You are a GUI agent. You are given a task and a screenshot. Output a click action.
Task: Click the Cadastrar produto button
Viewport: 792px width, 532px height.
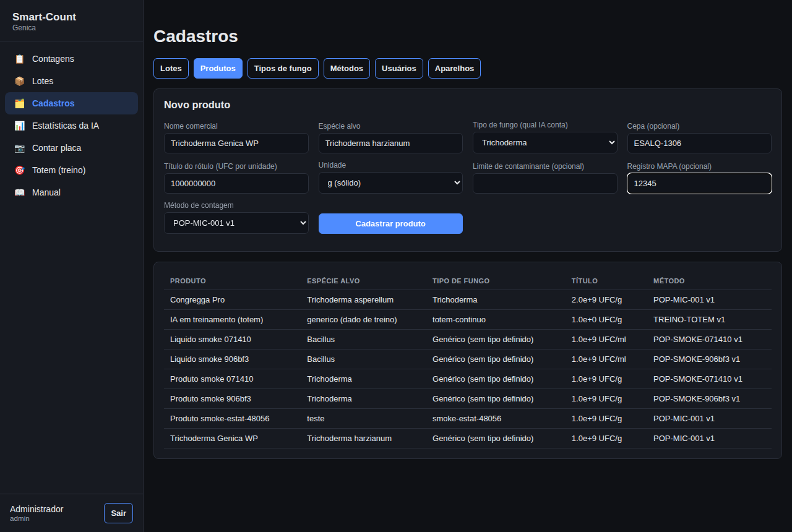(x=390, y=223)
